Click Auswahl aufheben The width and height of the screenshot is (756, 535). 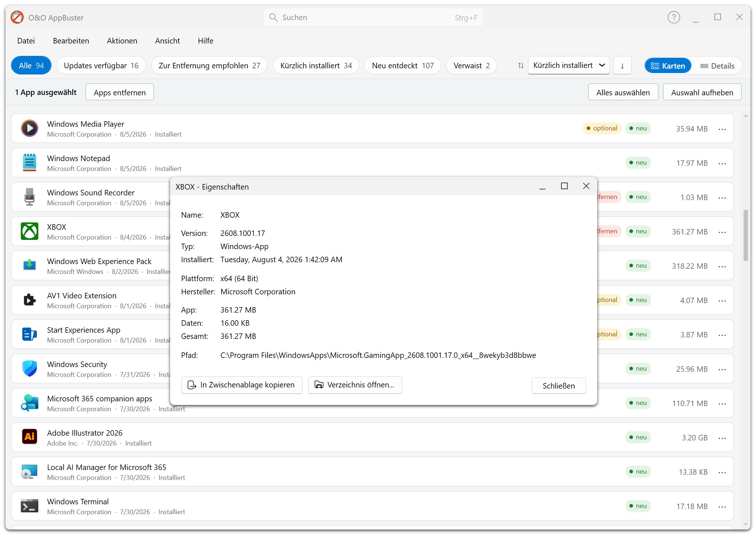pyautogui.click(x=702, y=92)
